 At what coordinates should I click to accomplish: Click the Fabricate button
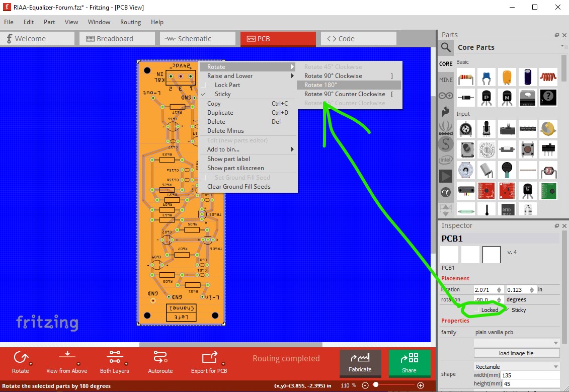(x=360, y=363)
